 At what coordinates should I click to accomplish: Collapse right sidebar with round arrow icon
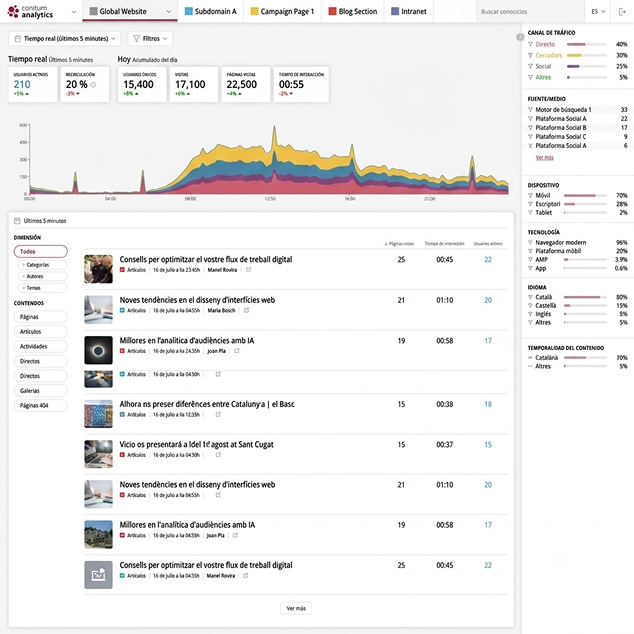click(x=520, y=37)
